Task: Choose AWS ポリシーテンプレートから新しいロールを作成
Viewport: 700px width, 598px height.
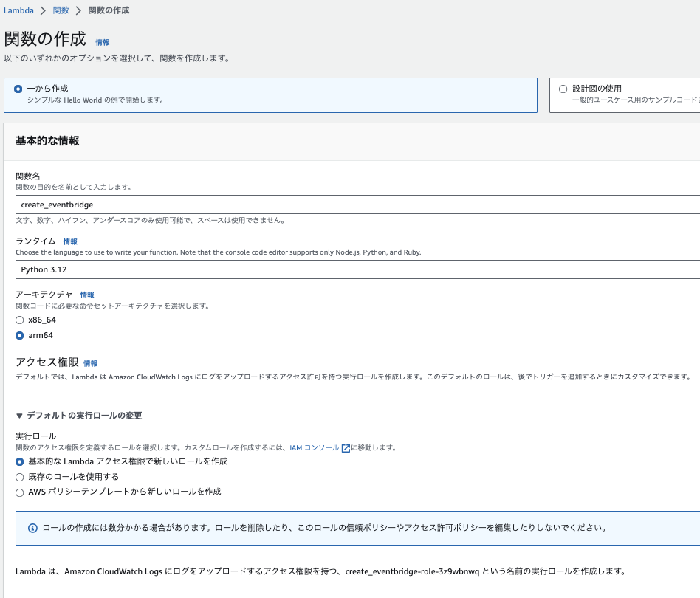Action: [x=19, y=492]
